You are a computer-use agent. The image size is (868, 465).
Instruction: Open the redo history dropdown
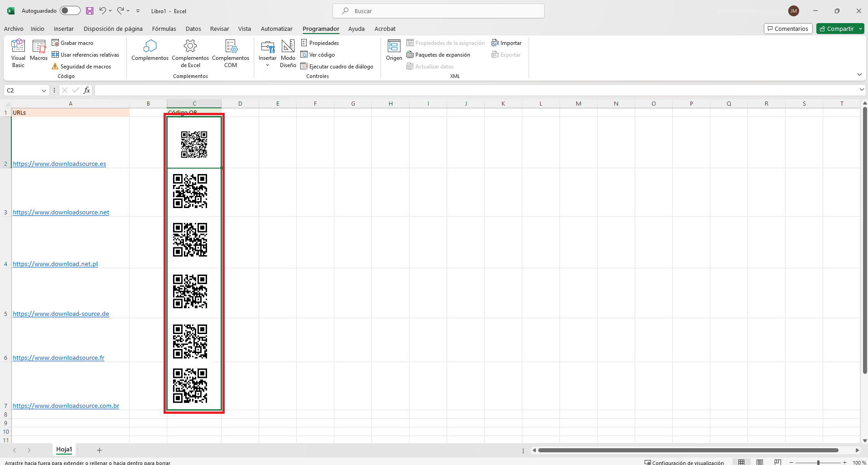pos(128,10)
